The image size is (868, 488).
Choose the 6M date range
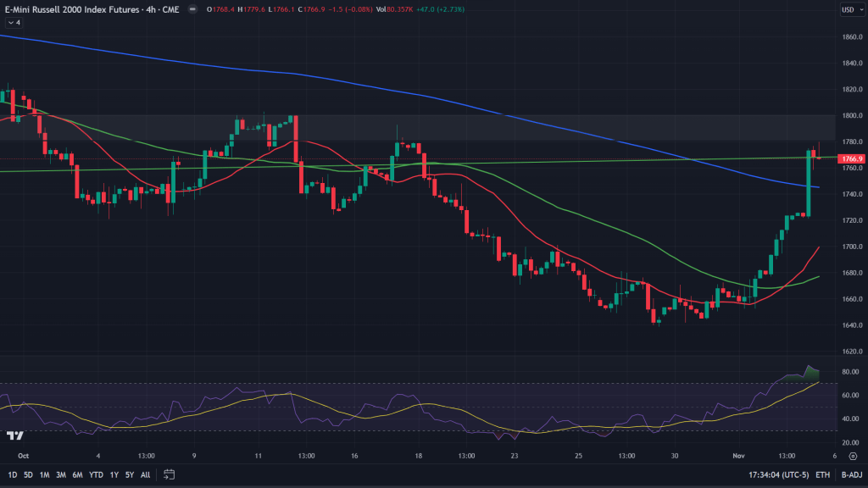(x=76, y=474)
